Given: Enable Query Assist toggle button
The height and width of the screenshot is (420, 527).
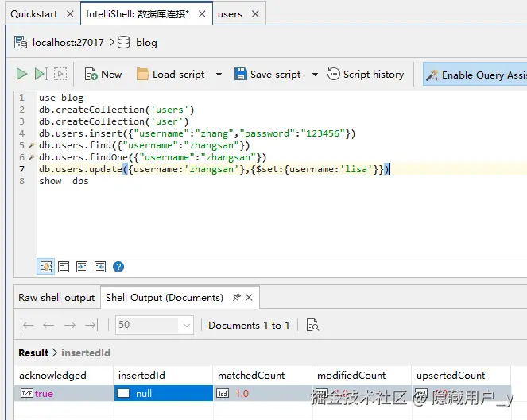Looking at the screenshot, I should click(475, 75).
